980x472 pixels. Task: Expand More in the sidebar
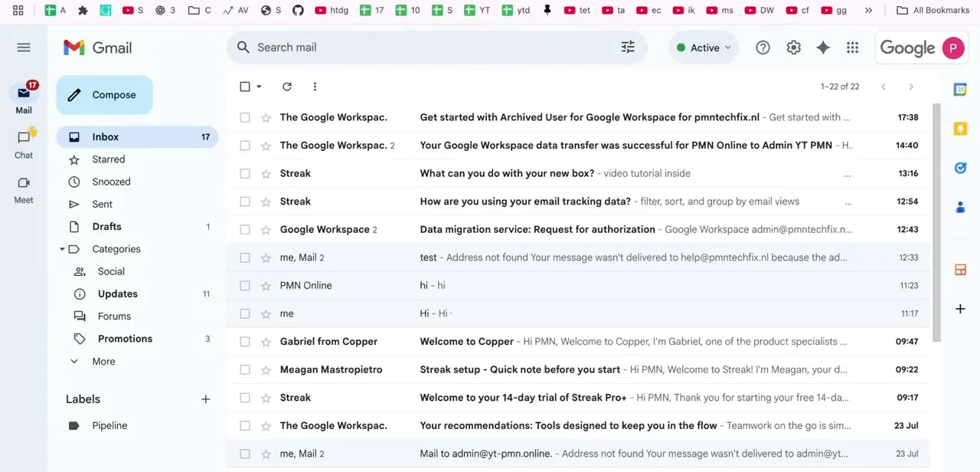pos(103,362)
